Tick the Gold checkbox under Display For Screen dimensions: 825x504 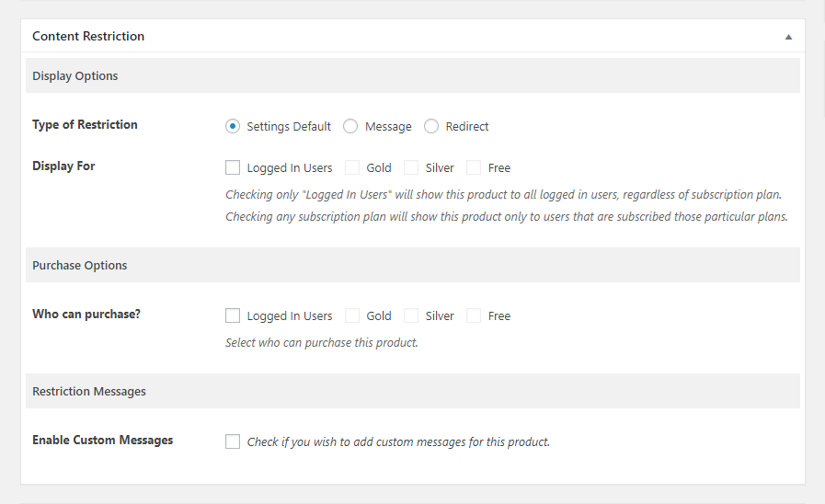tap(352, 167)
